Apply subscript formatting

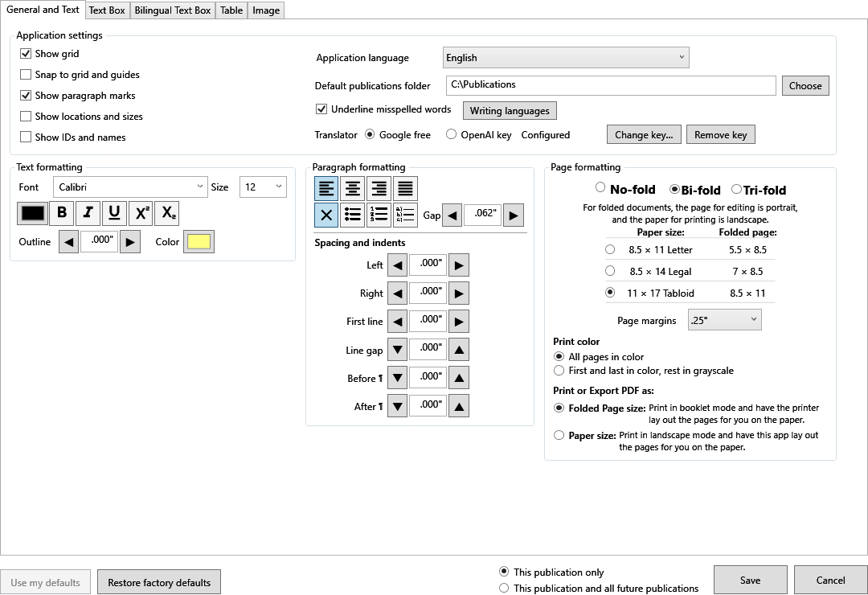tap(167, 213)
